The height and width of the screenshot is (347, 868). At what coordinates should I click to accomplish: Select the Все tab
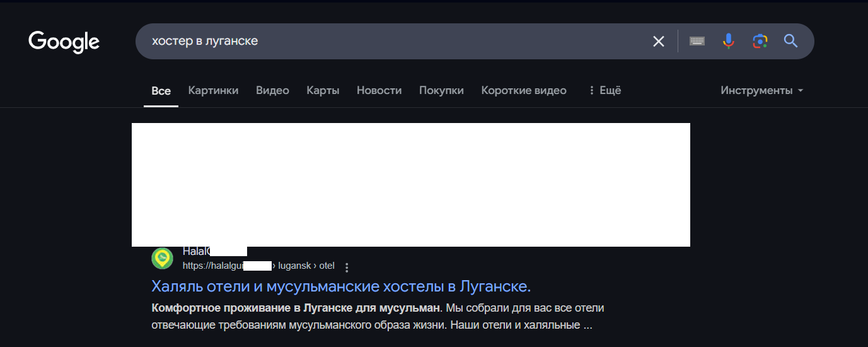click(x=161, y=91)
